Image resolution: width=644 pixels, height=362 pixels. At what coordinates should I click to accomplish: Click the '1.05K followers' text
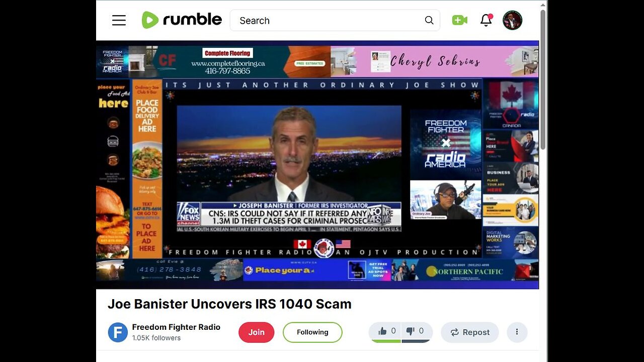(156, 338)
